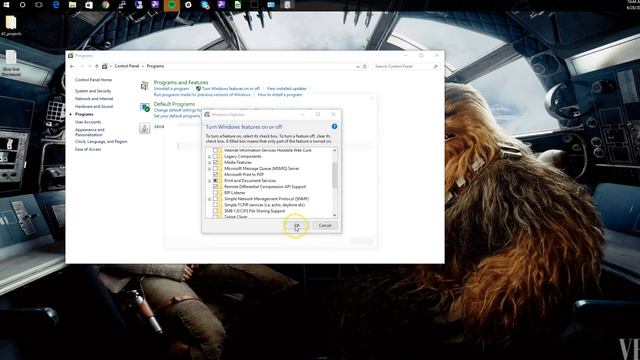
Task: Open Skype icon on taskbar
Action: [x=205, y=5]
